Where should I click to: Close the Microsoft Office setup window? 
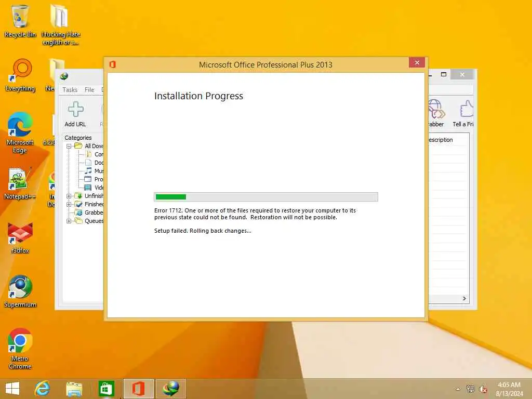pyautogui.click(x=417, y=62)
